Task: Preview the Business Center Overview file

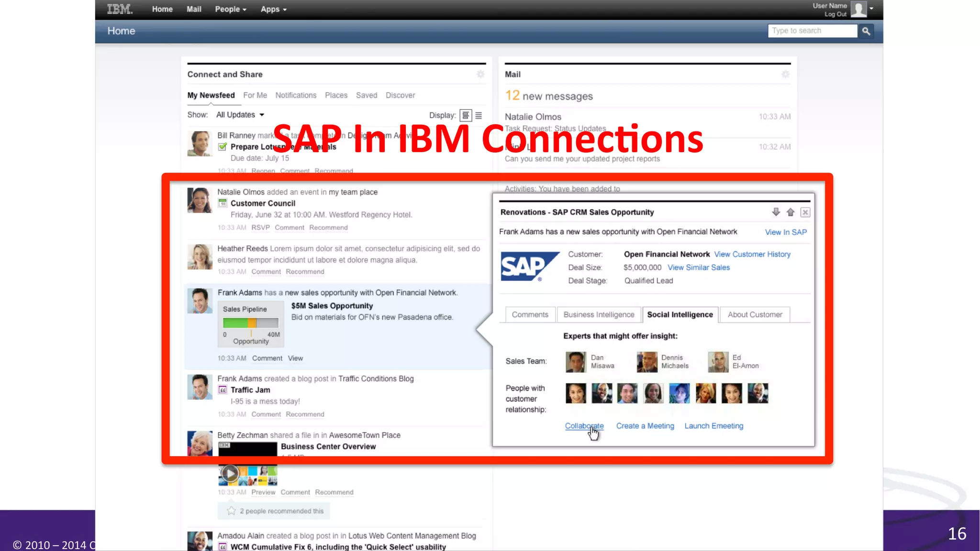Action: coord(263,492)
